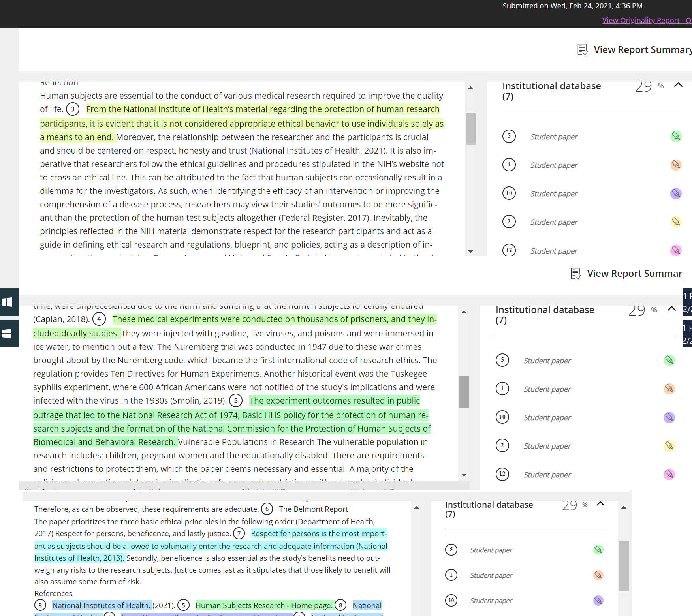
Task: Click marker 8 after 'Home page.'
Action: (x=340, y=605)
